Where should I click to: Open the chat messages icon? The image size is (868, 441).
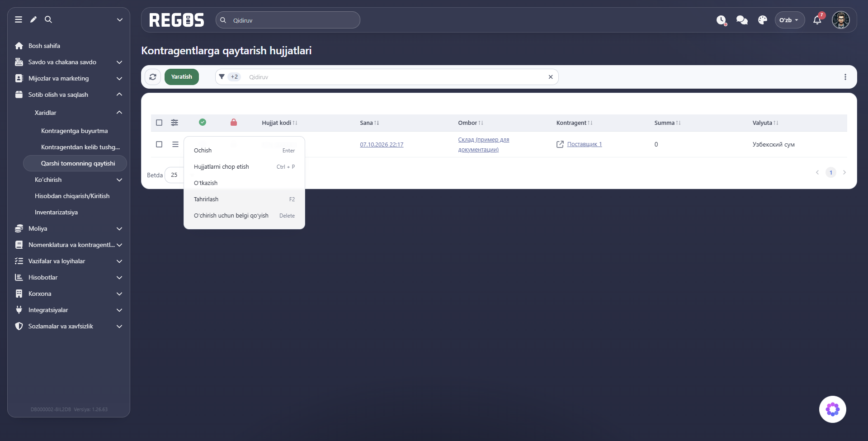point(742,20)
